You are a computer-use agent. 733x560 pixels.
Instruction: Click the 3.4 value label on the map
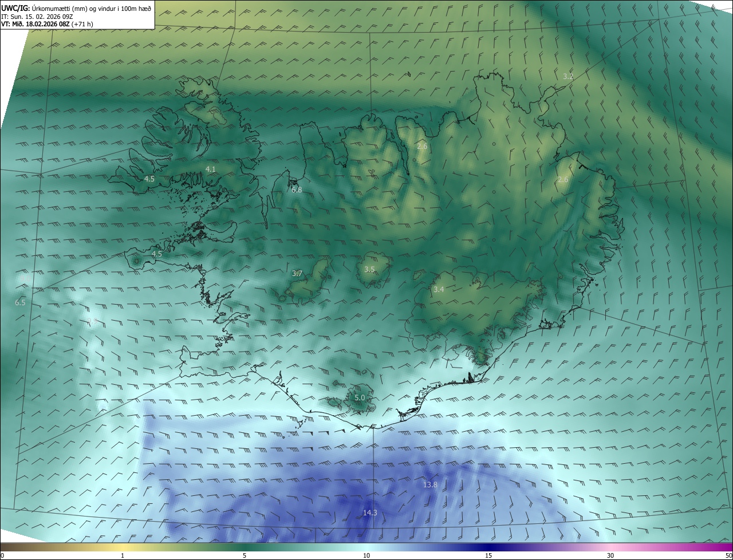[x=439, y=290]
